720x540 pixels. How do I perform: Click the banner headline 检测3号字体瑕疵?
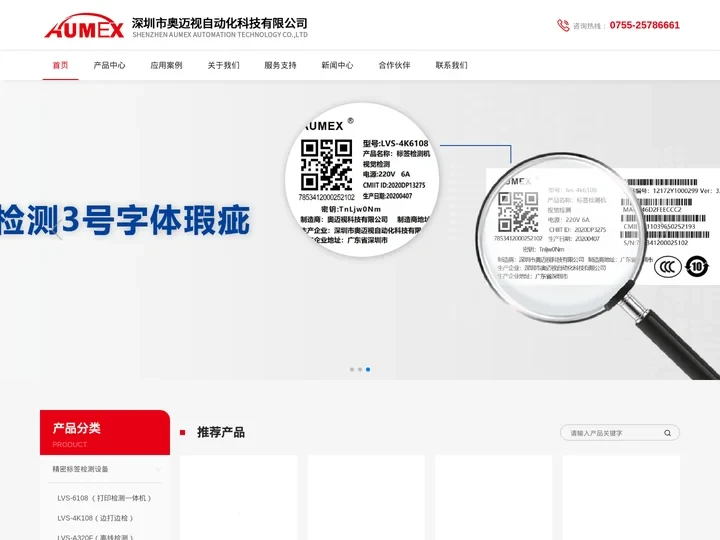pyautogui.click(x=125, y=220)
